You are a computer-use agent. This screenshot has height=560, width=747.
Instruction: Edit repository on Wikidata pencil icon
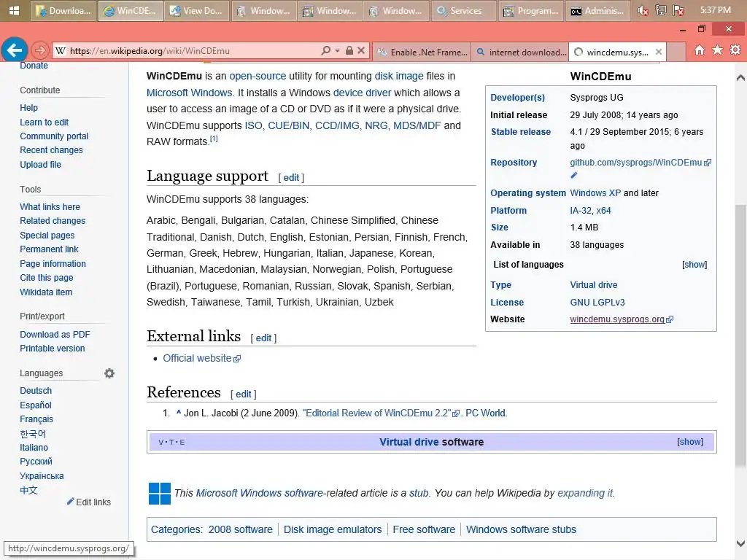[x=574, y=175]
